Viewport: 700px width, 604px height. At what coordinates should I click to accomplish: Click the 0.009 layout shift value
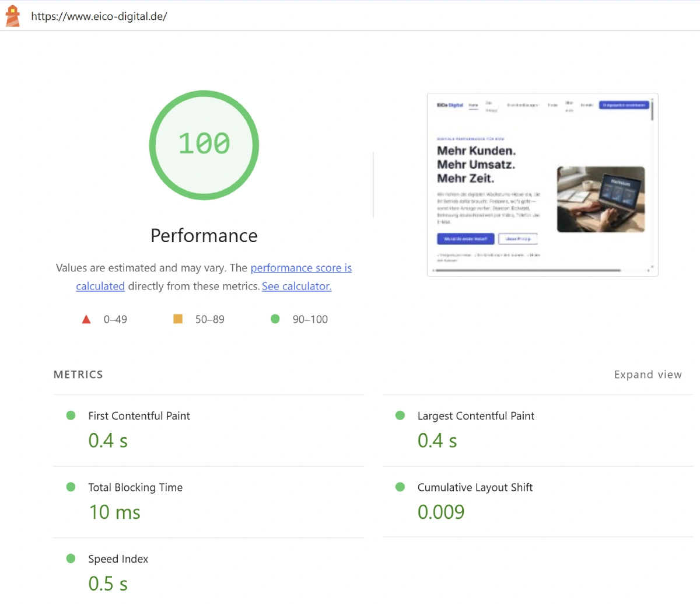point(441,512)
